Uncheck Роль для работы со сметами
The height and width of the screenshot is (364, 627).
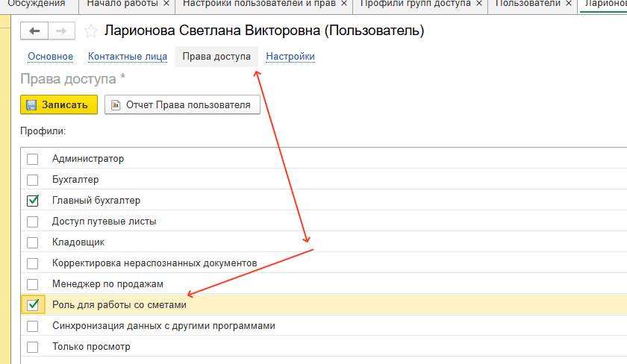[x=32, y=304]
